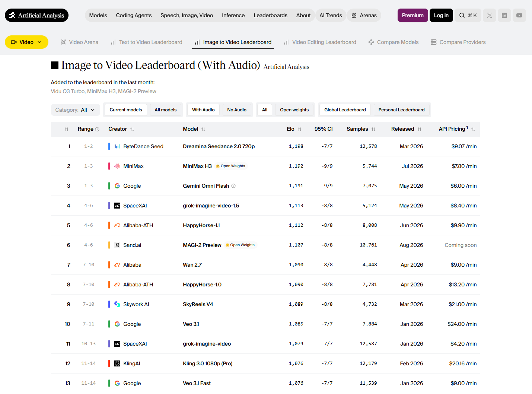
Task: Click the SpaceXAI logo in grok-imagine-video-1.5 row
Action: pyautogui.click(x=117, y=206)
